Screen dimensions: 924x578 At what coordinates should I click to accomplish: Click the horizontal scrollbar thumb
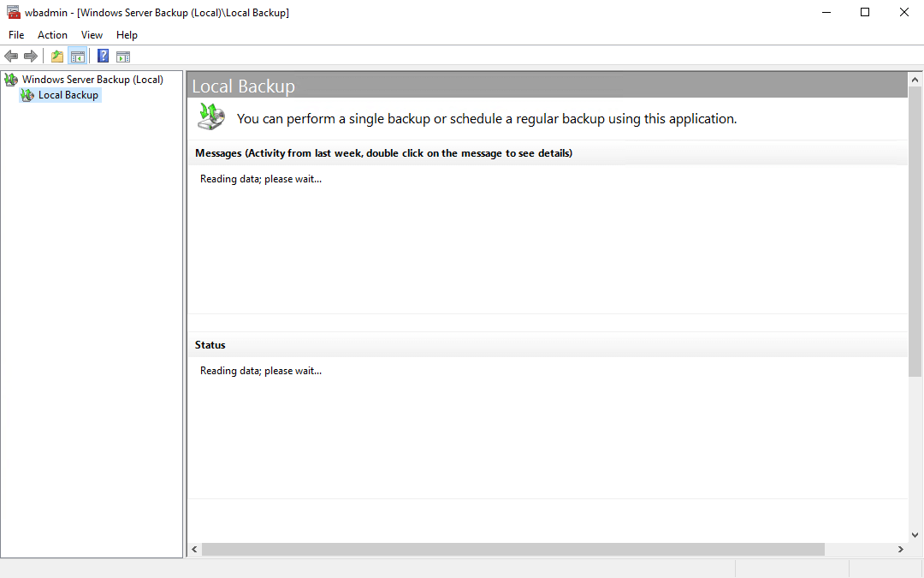point(513,549)
